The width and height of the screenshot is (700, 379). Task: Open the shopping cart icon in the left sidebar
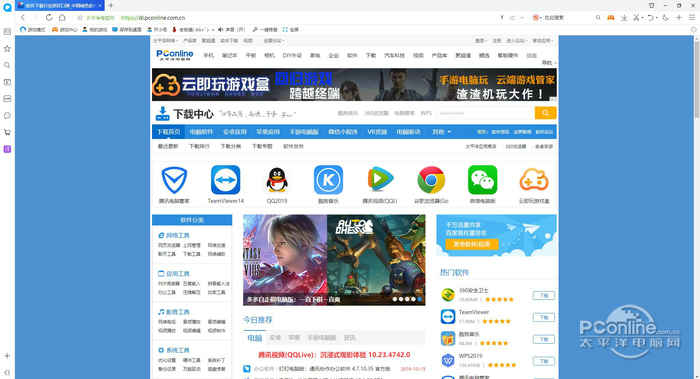coord(7,132)
